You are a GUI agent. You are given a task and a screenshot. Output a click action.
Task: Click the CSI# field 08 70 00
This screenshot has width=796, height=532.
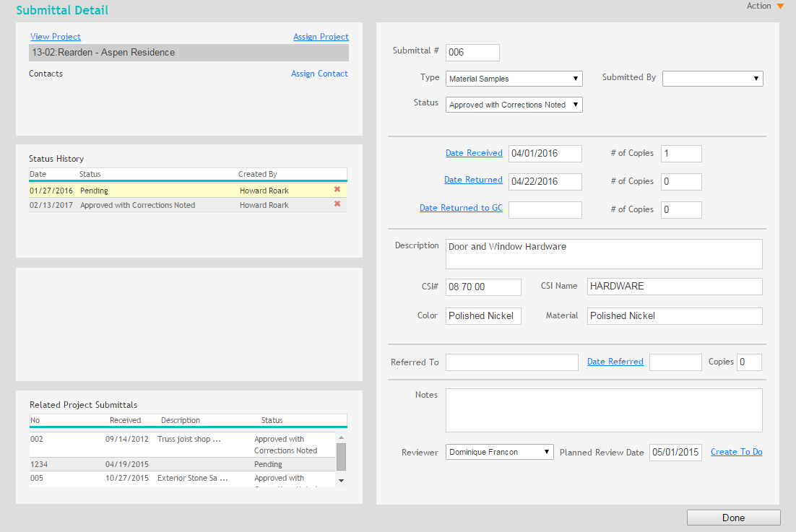[483, 287]
